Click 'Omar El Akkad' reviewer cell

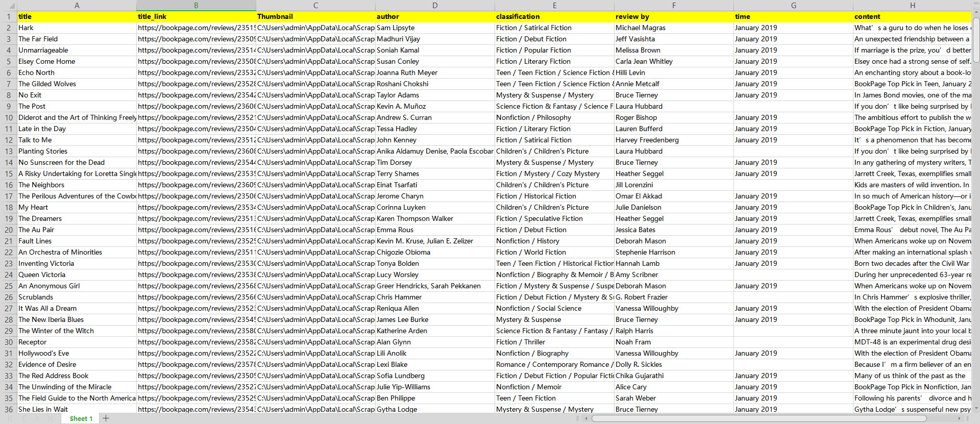pos(674,196)
